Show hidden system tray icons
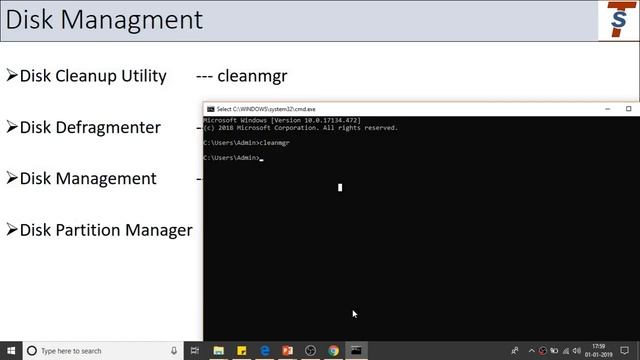 (531, 351)
